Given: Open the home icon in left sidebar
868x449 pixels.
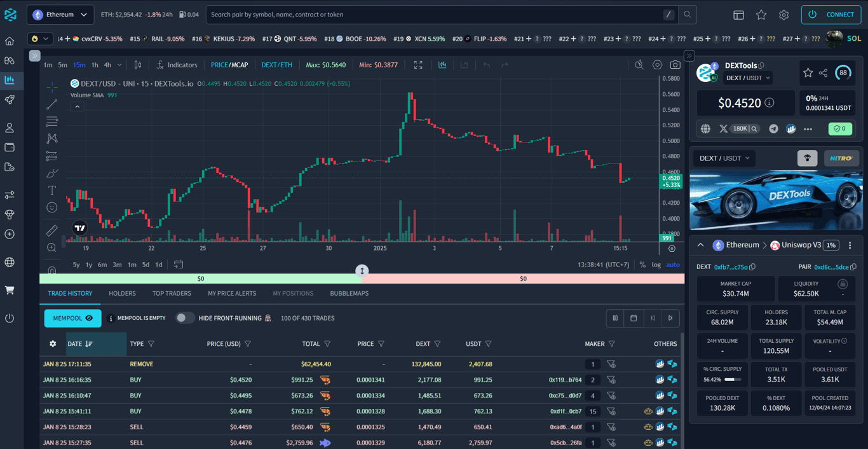Looking at the screenshot, I should tap(10, 41).
